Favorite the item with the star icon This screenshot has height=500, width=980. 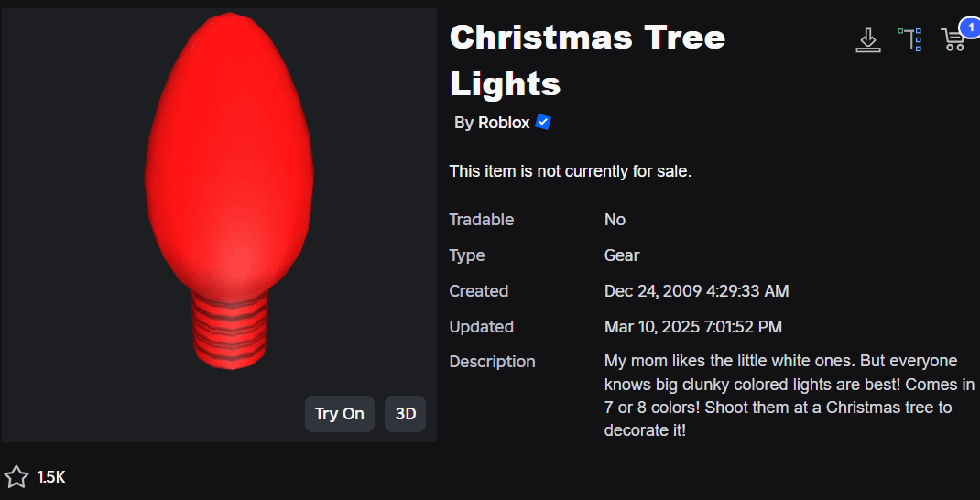point(16,477)
